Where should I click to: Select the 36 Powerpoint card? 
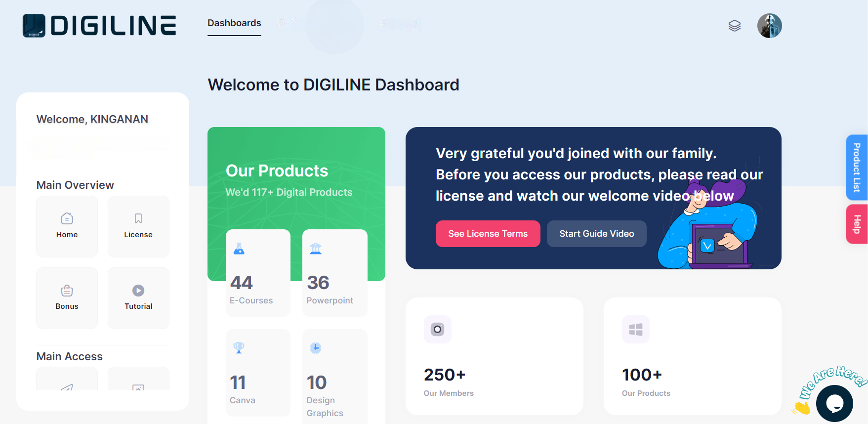[x=334, y=273]
